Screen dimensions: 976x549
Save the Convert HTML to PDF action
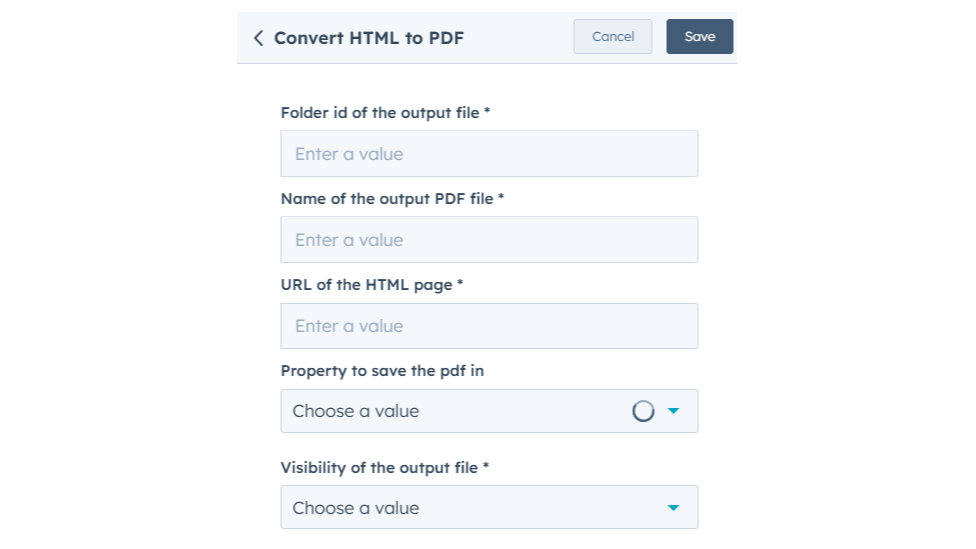[699, 37]
